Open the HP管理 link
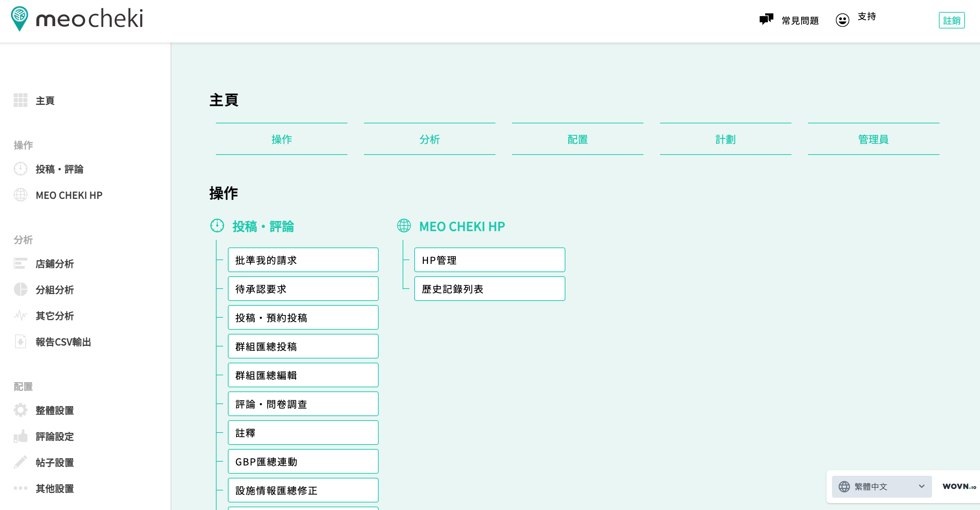980x510 pixels. [x=489, y=260]
